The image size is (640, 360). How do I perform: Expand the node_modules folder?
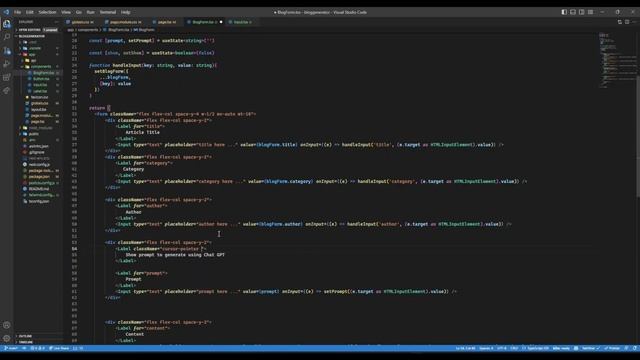pyautogui.click(x=39, y=128)
